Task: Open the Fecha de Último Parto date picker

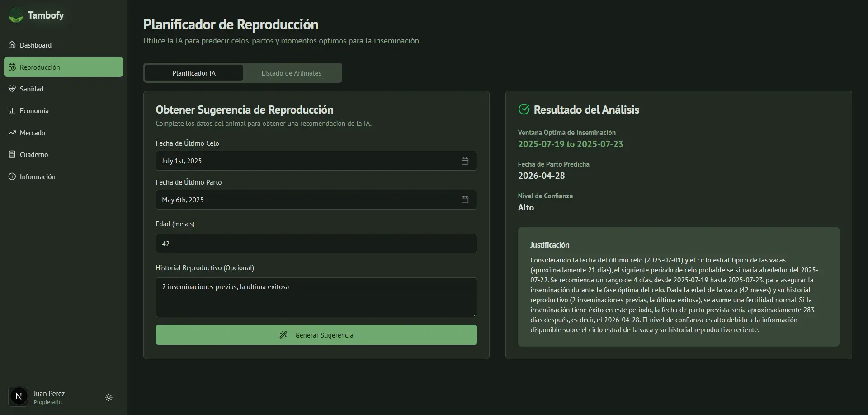Action: click(x=465, y=200)
